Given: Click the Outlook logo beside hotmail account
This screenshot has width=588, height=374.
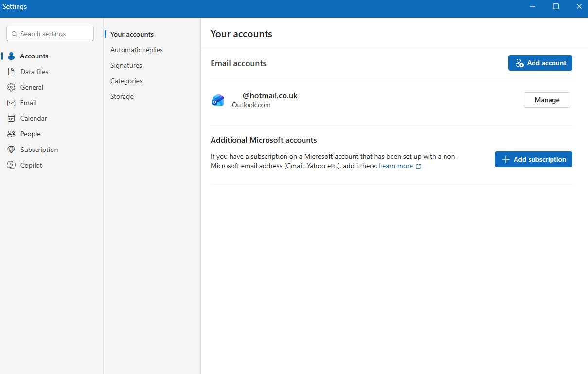Looking at the screenshot, I should [x=218, y=100].
